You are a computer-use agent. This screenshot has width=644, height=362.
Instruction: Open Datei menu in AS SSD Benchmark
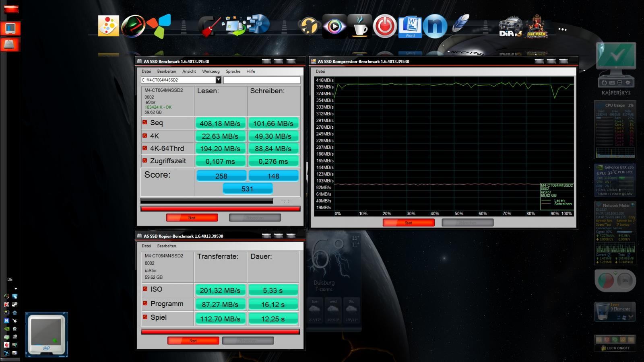pos(146,71)
